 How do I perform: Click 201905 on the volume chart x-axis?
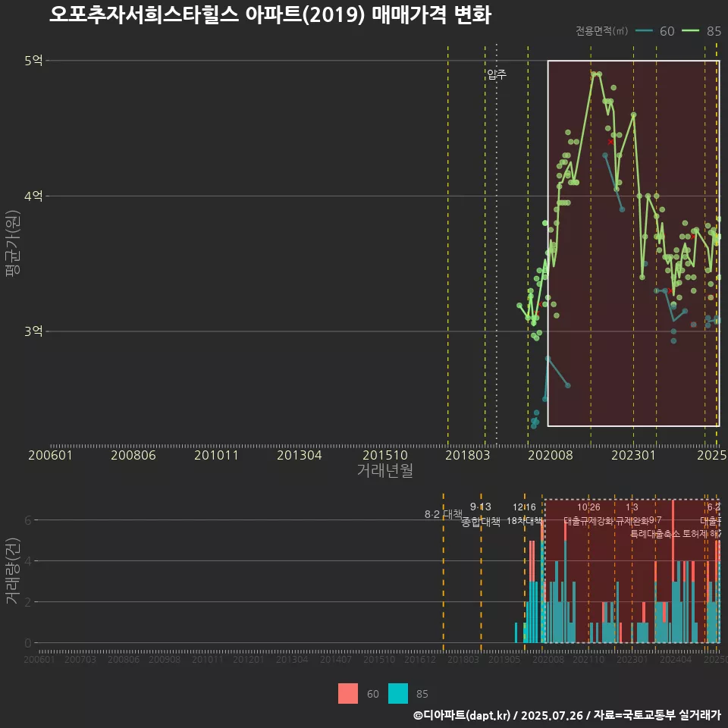504,659
